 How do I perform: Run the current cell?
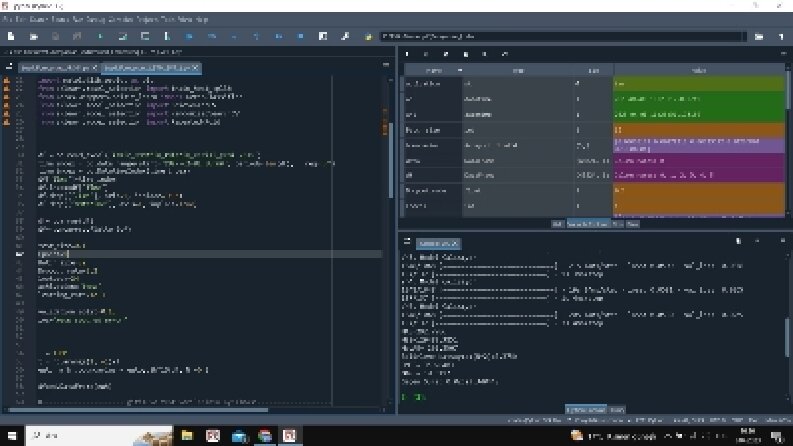(122, 36)
